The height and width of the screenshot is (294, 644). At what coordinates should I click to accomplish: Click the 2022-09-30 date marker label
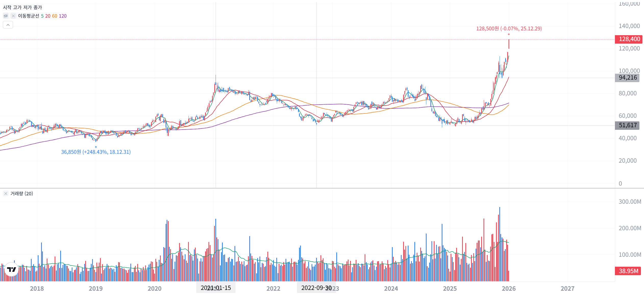click(316, 288)
